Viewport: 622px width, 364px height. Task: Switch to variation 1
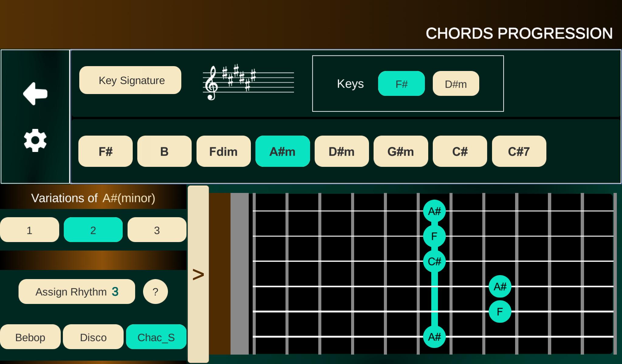[x=29, y=230]
